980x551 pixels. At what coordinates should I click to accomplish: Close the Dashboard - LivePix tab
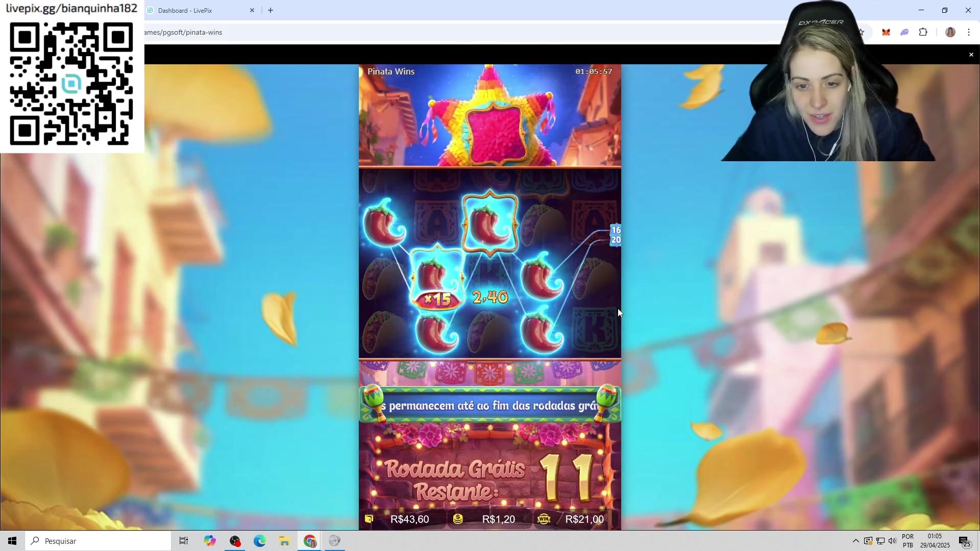point(252,10)
